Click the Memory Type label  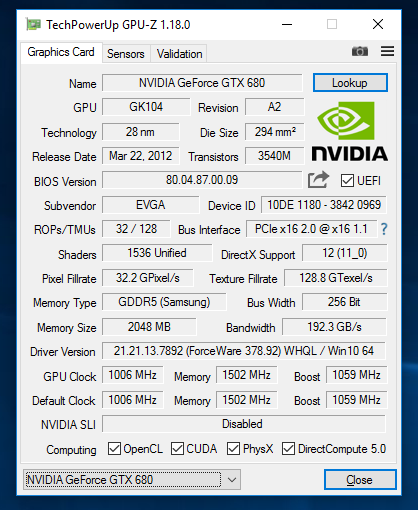pos(65,303)
